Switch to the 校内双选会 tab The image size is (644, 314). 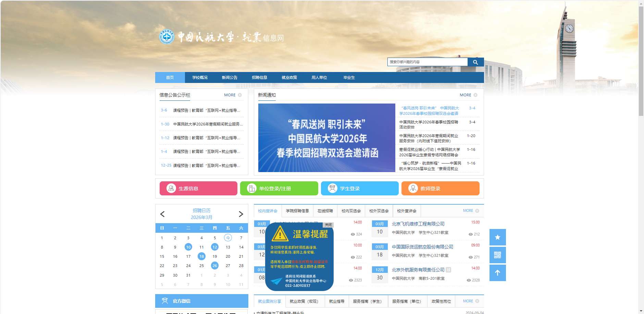[351, 211]
